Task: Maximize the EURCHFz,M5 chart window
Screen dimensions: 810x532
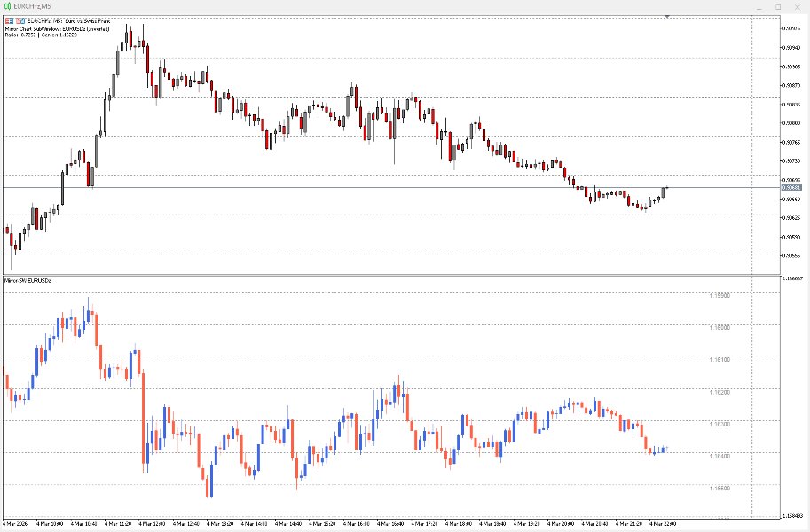Action: click(778, 7)
